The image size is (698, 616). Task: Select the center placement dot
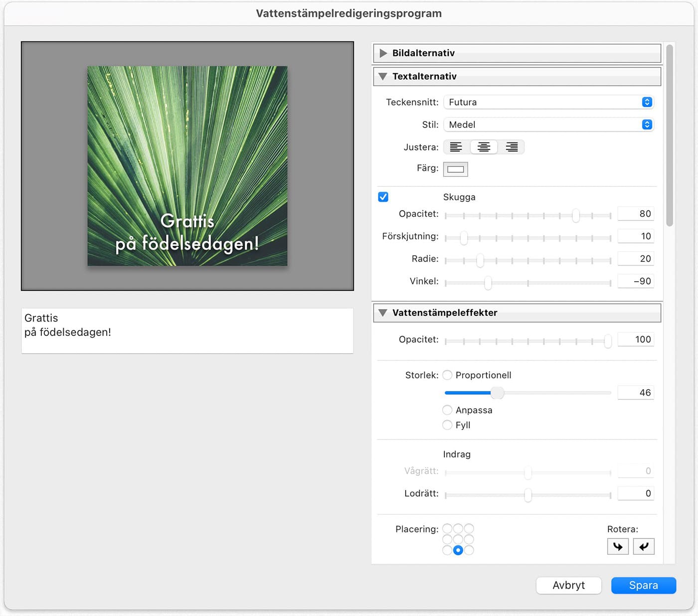pyautogui.click(x=458, y=539)
